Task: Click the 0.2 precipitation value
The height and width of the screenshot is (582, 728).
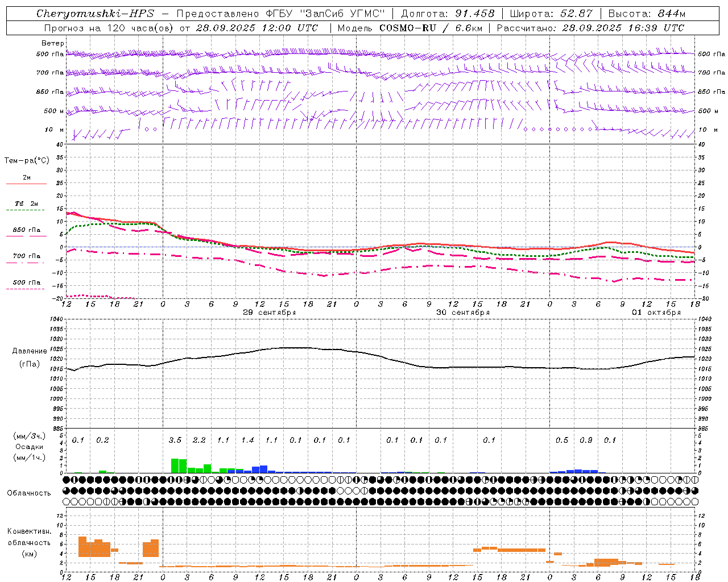Action: pyautogui.click(x=102, y=440)
